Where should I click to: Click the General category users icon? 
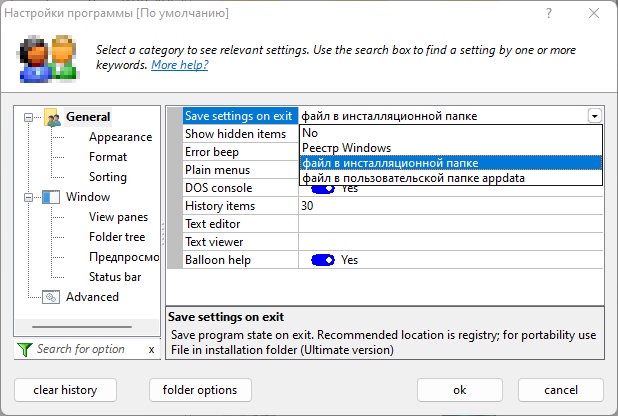click(52, 118)
